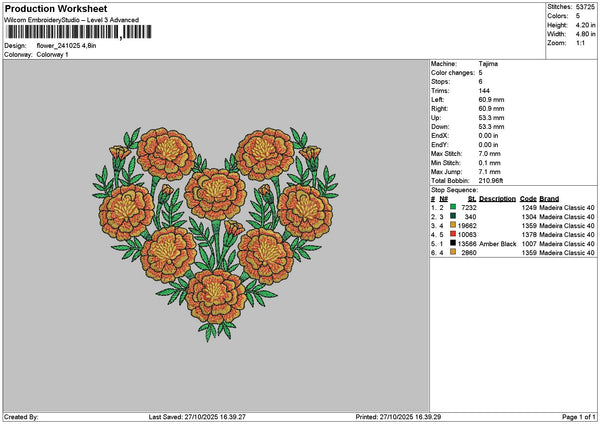The width and height of the screenshot is (600, 424).
Task: Click the Height value '4.20 in'
Action: tap(585, 25)
